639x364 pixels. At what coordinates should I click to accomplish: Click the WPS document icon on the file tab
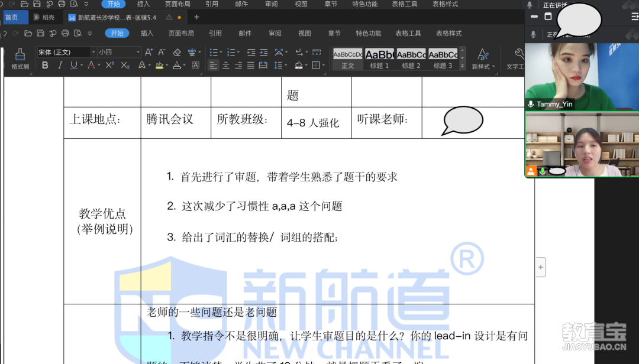click(72, 18)
